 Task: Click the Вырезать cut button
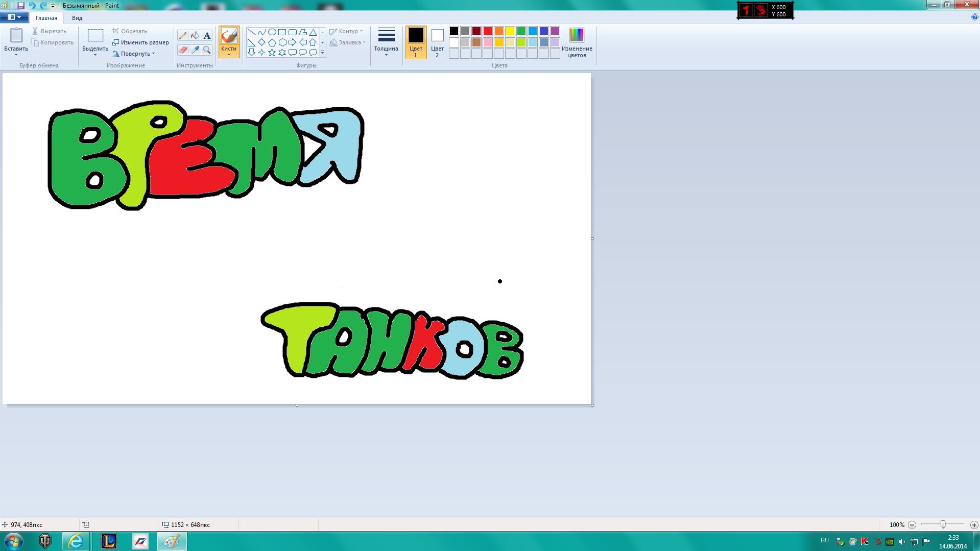coord(50,31)
